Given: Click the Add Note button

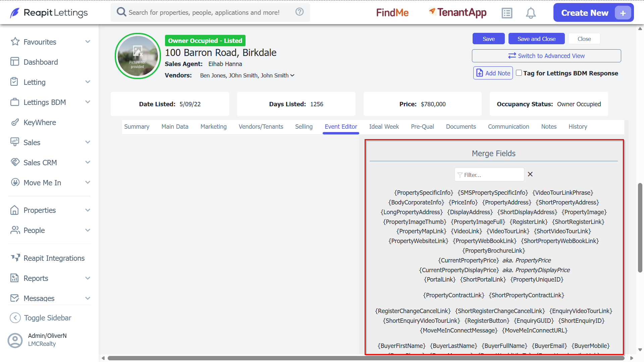Looking at the screenshot, I should pyautogui.click(x=493, y=73).
